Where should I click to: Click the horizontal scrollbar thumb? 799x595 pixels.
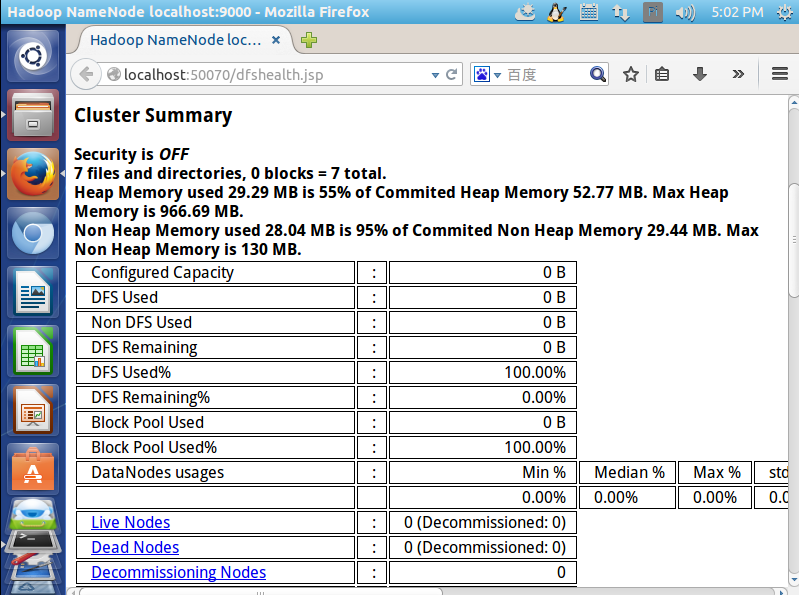tap(260, 592)
